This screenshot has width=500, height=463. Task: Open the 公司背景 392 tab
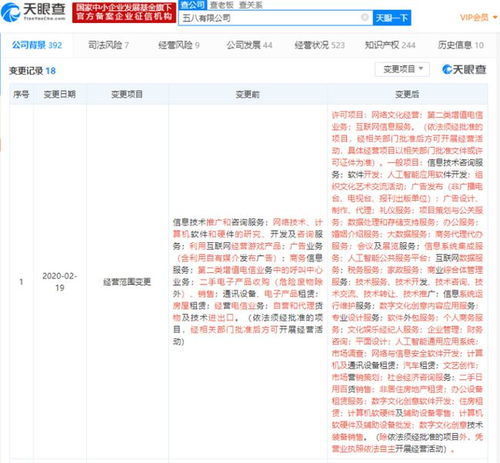(x=37, y=45)
